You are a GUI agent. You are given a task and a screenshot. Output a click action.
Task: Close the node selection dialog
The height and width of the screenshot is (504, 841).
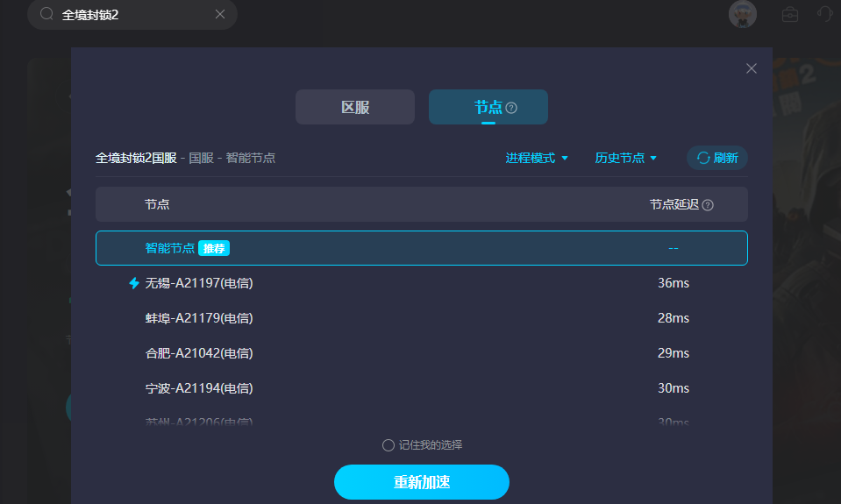752,68
